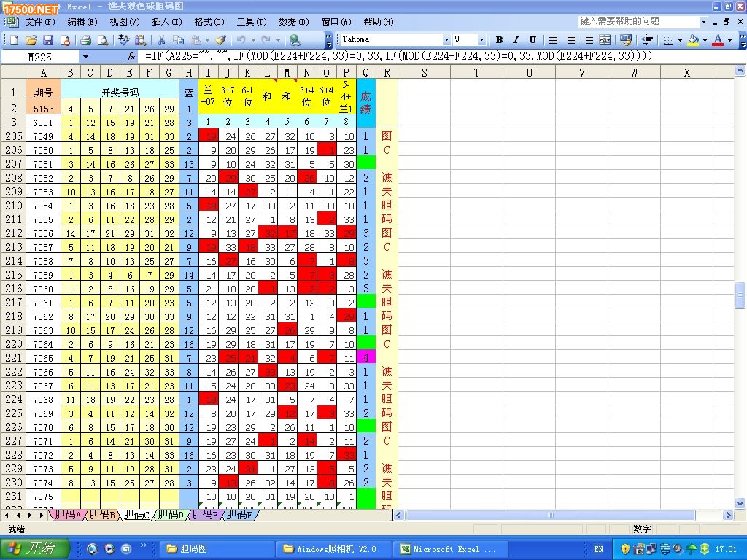Switch to the 胆码A sheet tab
This screenshot has width=747, height=560.
(x=68, y=515)
